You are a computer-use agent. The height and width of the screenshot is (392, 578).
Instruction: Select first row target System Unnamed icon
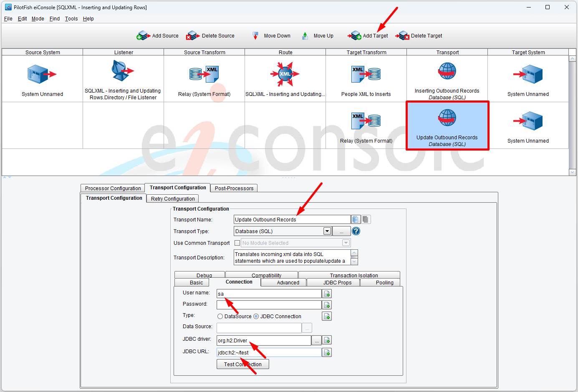[528, 74]
